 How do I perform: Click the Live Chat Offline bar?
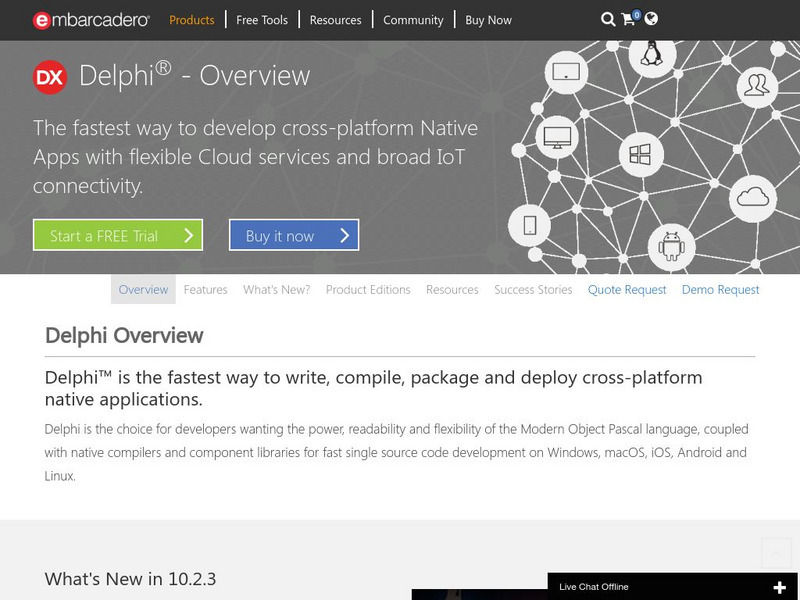click(673, 587)
